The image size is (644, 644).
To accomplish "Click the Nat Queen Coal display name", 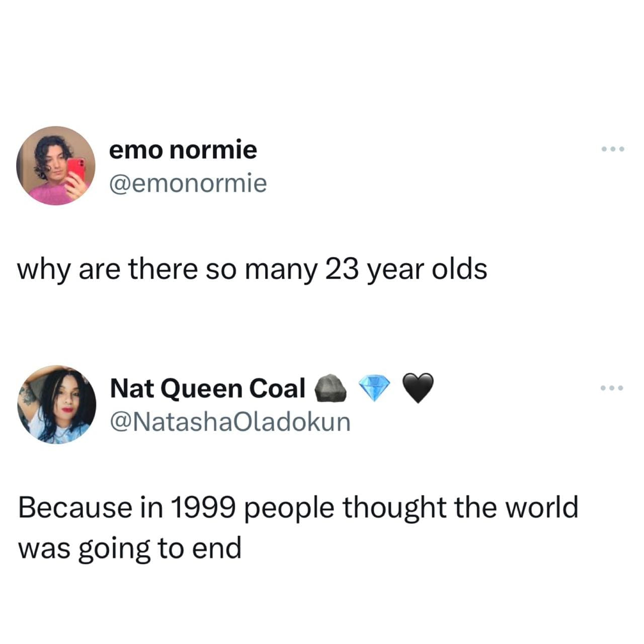I will click(x=207, y=388).
